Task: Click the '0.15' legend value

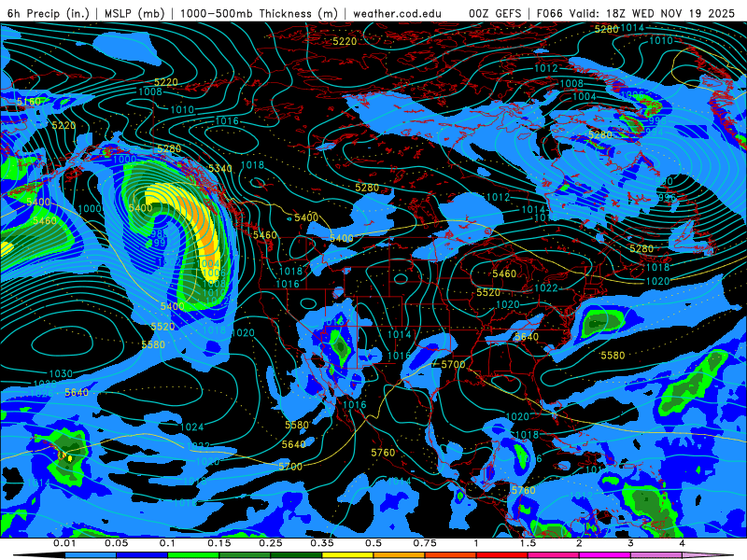Action: 219,543
